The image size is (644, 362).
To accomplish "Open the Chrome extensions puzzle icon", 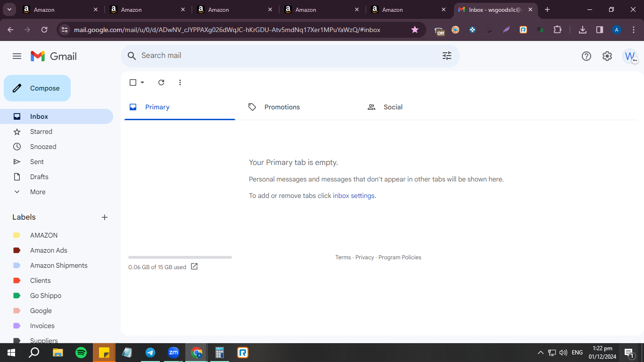I will click(557, 30).
